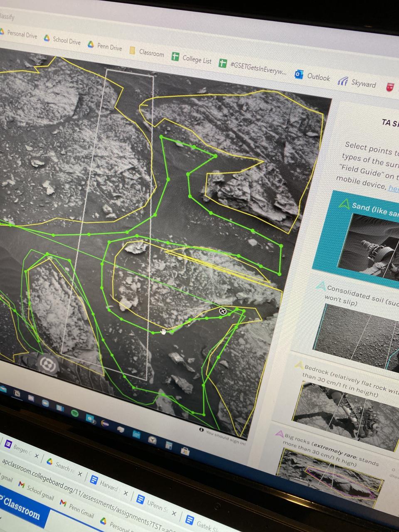The width and height of the screenshot is (399, 532).
Task: Switch to the Search Drive tab in lower browser
Action: tap(61, 465)
